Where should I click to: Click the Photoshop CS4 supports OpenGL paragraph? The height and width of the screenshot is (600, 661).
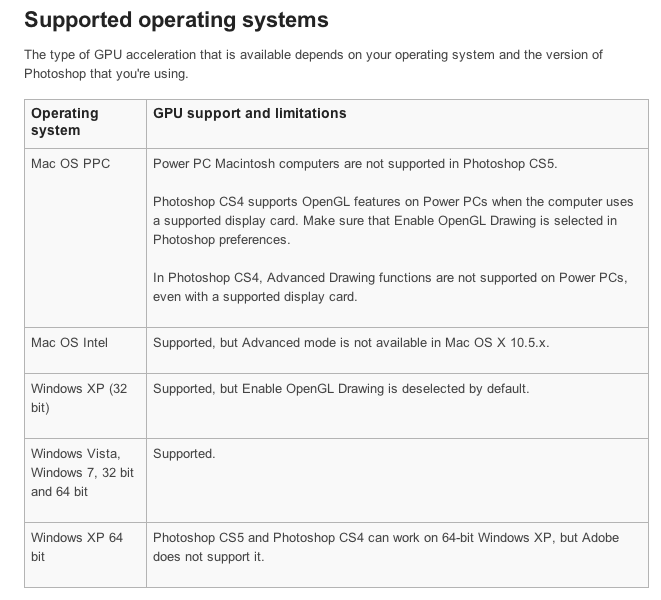[x=393, y=221]
